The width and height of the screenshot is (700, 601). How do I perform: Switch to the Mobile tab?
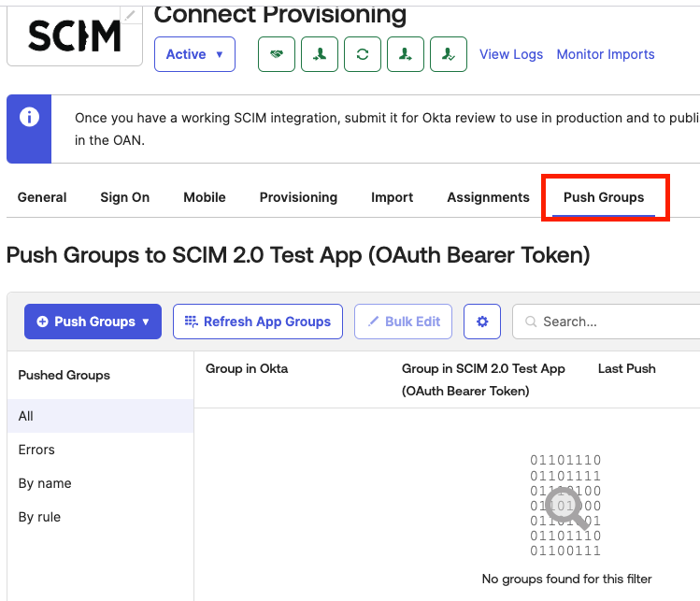(x=205, y=197)
